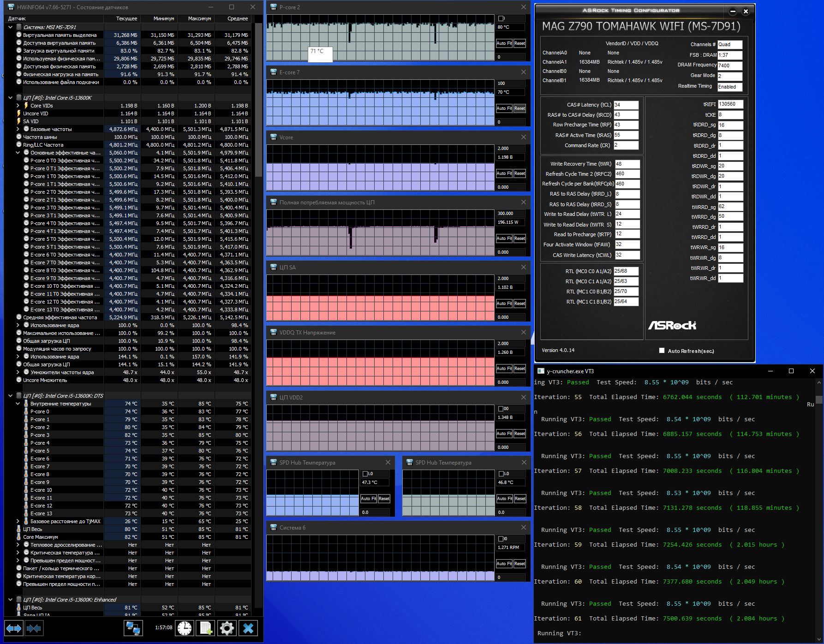Image resolution: width=824 pixels, height=644 pixels.
Task: Click the clock icon beside Частота шины
Action: point(19,137)
